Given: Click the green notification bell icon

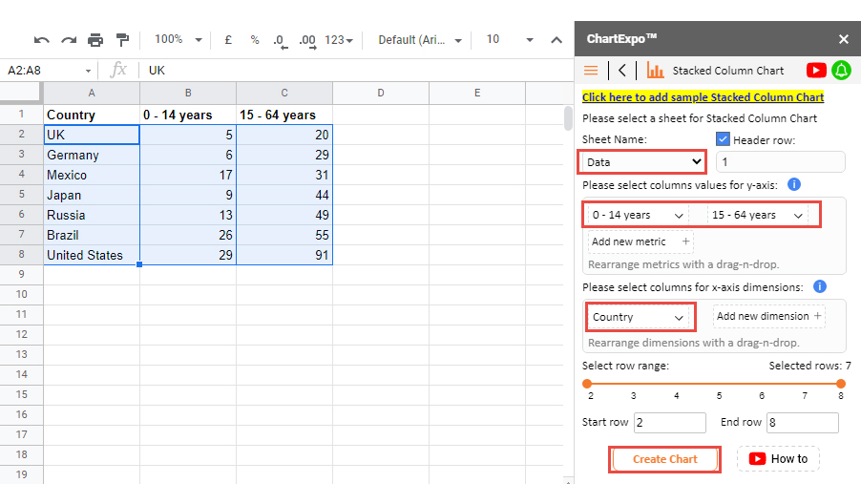Looking at the screenshot, I should (841, 71).
